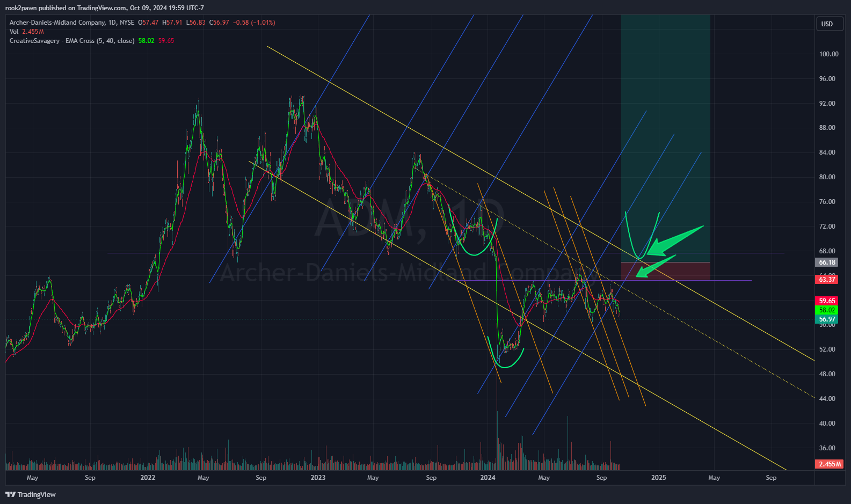Click the 76.00 price scale label
This screenshot has height=504, width=851.
tap(827, 202)
